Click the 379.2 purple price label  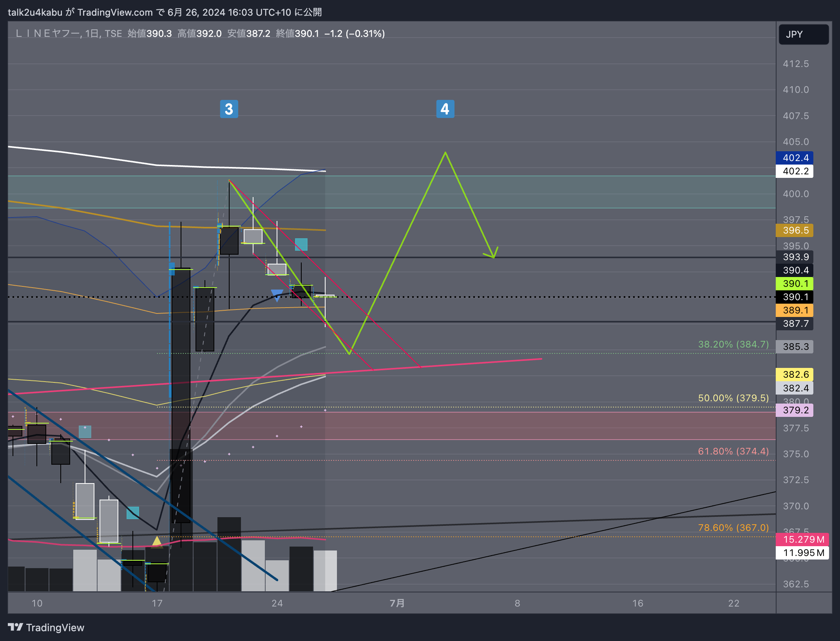pos(795,410)
